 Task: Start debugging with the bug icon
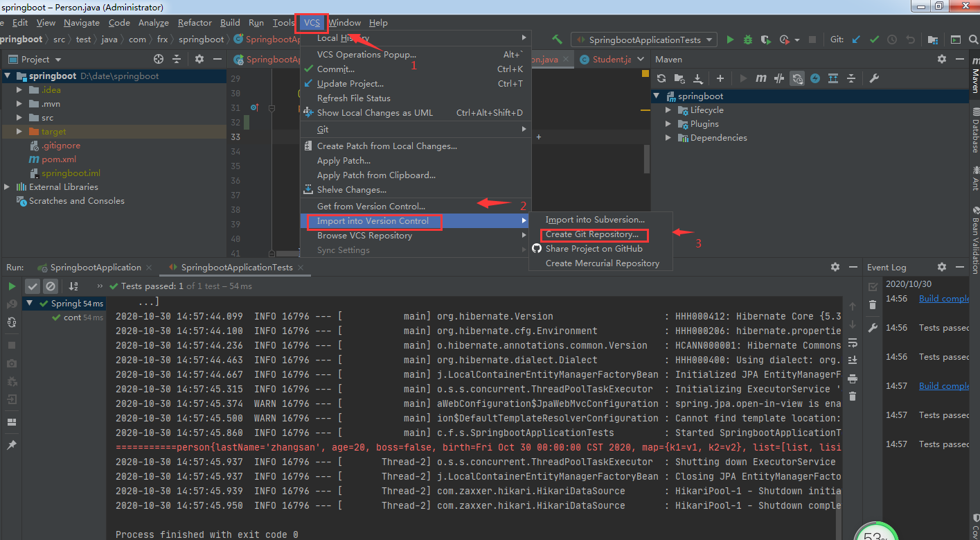coord(748,40)
